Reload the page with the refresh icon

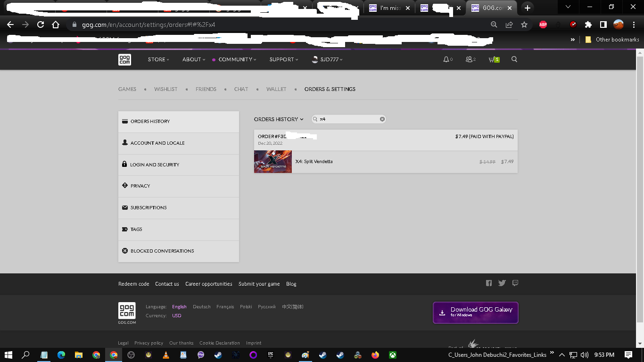click(x=41, y=25)
